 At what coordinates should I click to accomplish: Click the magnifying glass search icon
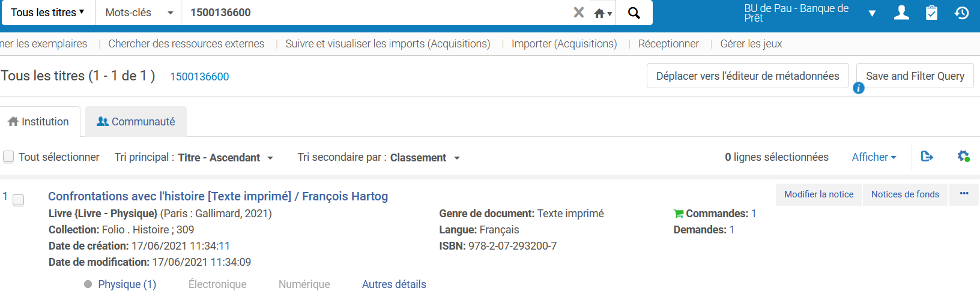tap(634, 13)
